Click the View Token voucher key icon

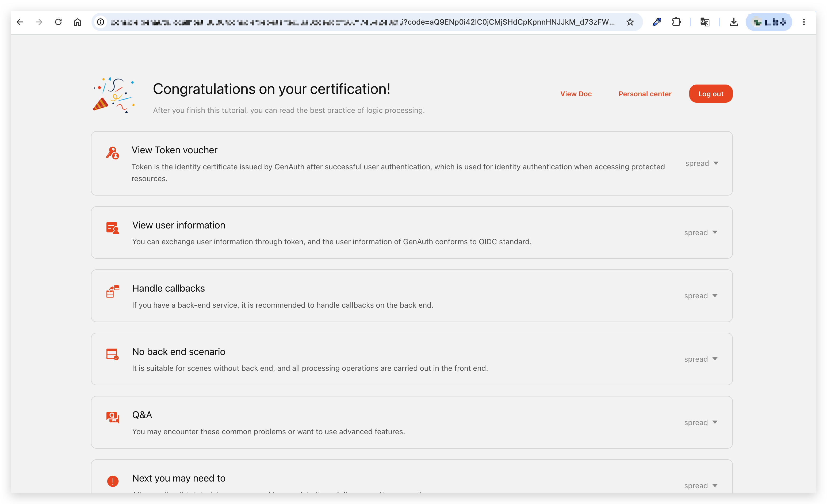pos(112,153)
